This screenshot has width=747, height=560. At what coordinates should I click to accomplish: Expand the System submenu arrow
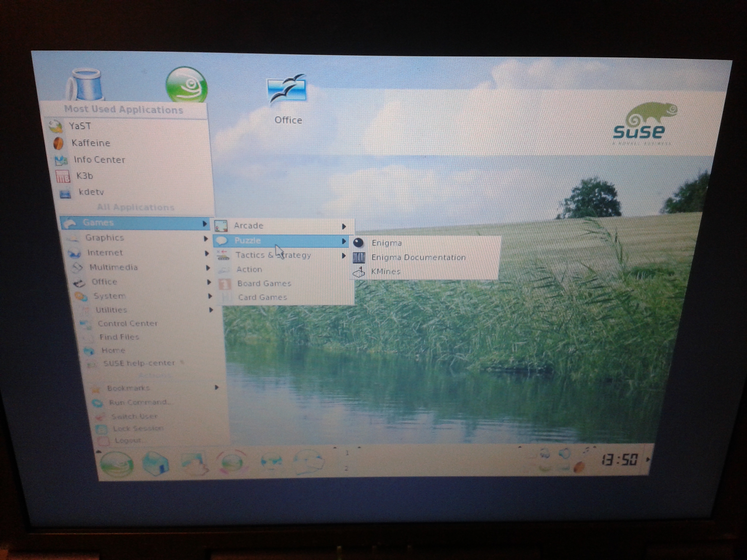(210, 296)
